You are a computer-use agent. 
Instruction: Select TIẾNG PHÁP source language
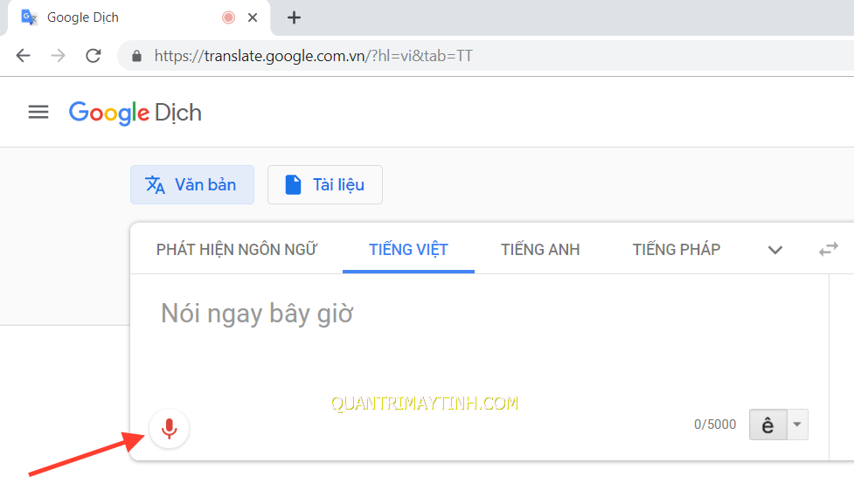coord(677,249)
